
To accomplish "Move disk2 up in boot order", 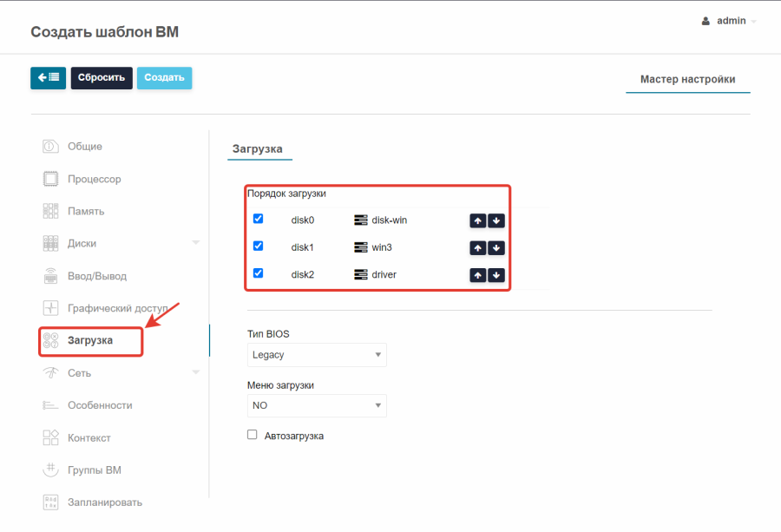I will 477,275.
